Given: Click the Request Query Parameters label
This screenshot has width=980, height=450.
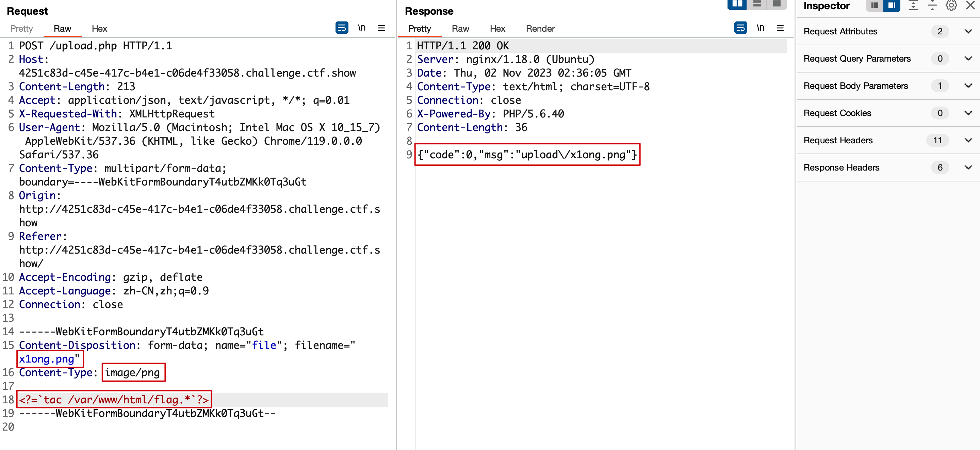Looking at the screenshot, I should point(857,59).
